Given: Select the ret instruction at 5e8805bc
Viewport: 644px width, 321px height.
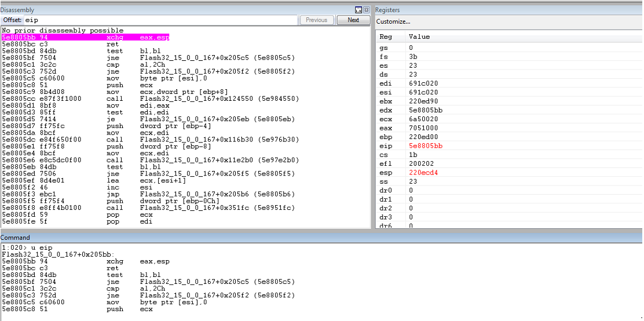Looking at the screenshot, I should (61, 44).
